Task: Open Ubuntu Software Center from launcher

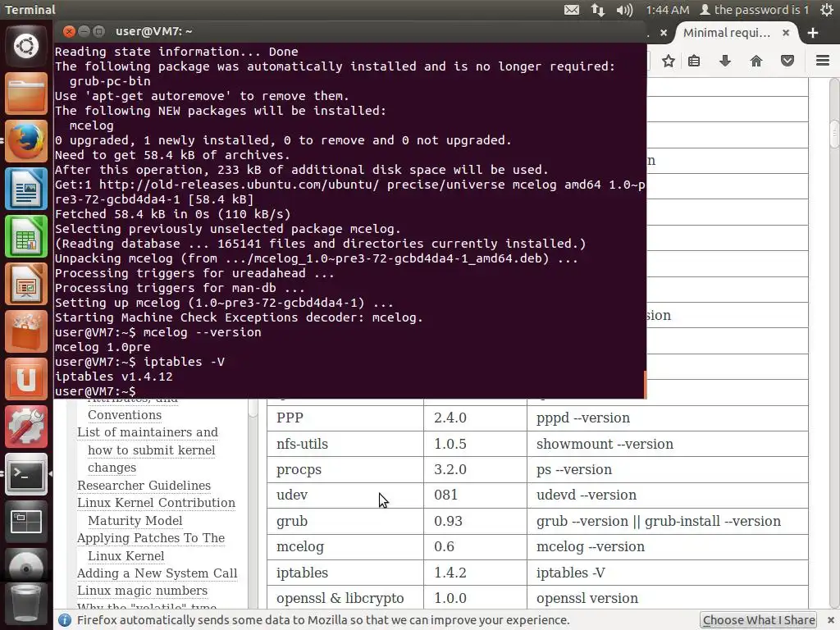Action: point(26,331)
